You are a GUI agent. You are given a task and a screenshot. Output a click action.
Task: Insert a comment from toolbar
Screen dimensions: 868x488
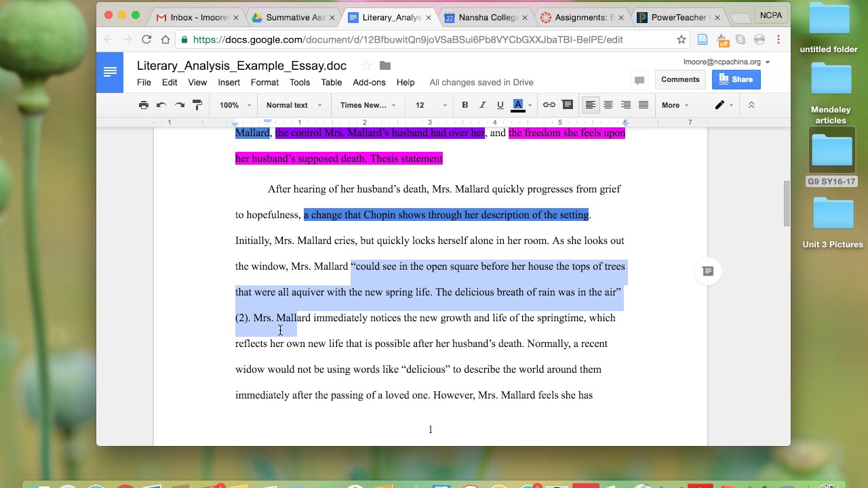tap(568, 105)
